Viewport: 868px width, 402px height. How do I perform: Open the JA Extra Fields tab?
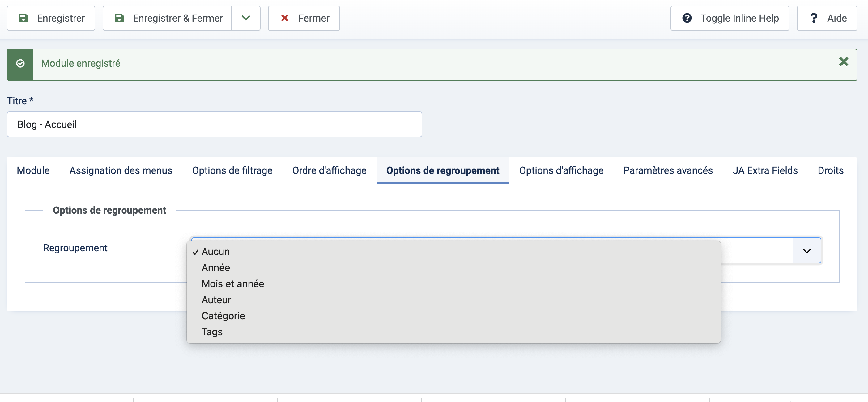[765, 170]
